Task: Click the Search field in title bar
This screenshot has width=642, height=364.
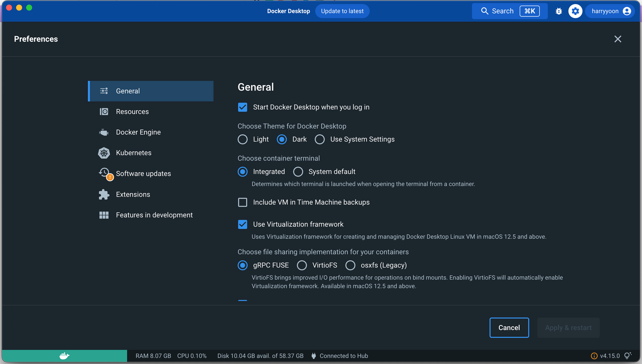Action: 509,11
